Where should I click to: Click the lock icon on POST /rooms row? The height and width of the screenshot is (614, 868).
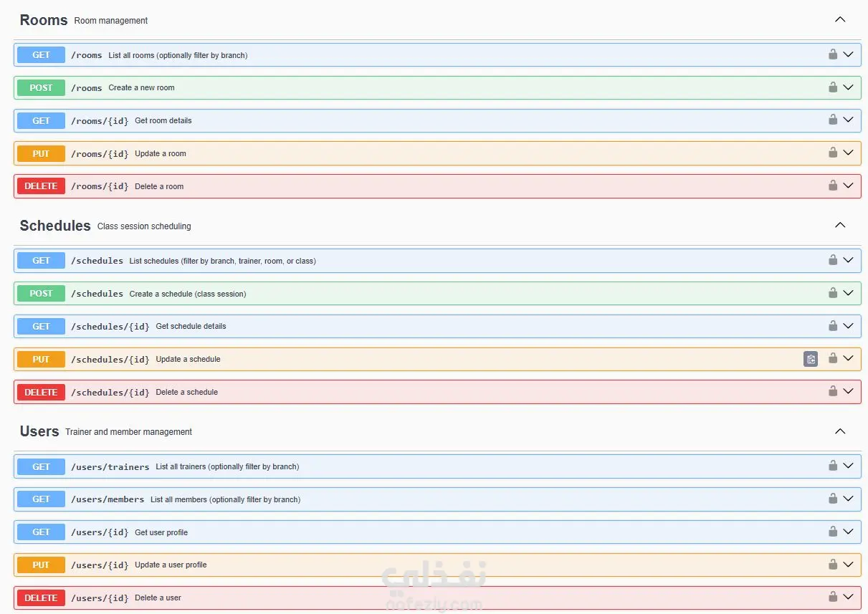832,87
